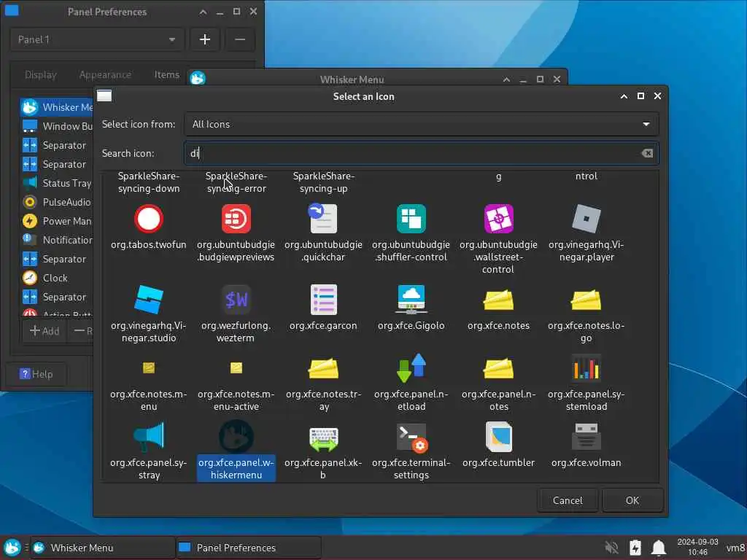Pick the org.xfce.panel.systray megaphone icon
The image size is (747, 560).
coord(149,437)
